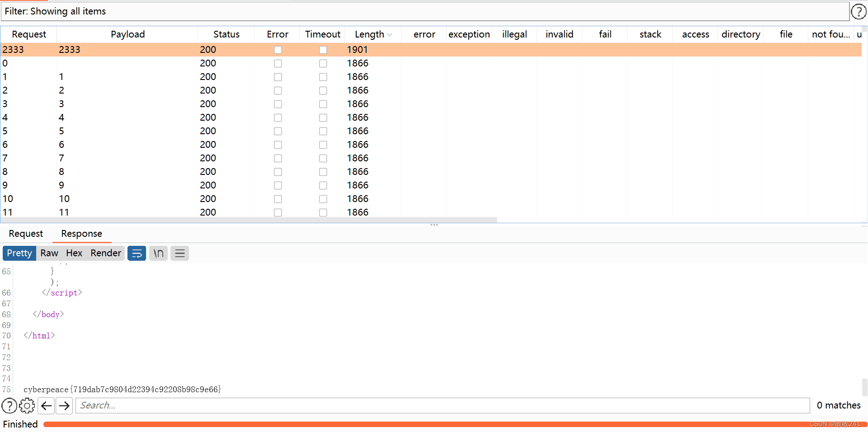Select the Render view mode
868x432 pixels.
106,253
